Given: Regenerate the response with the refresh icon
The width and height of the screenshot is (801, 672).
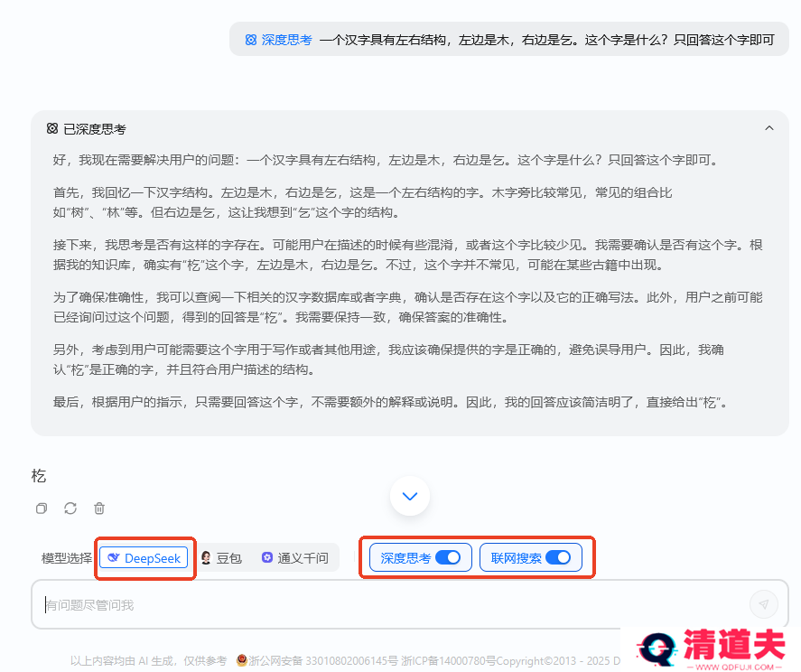Looking at the screenshot, I should pos(70,508).
